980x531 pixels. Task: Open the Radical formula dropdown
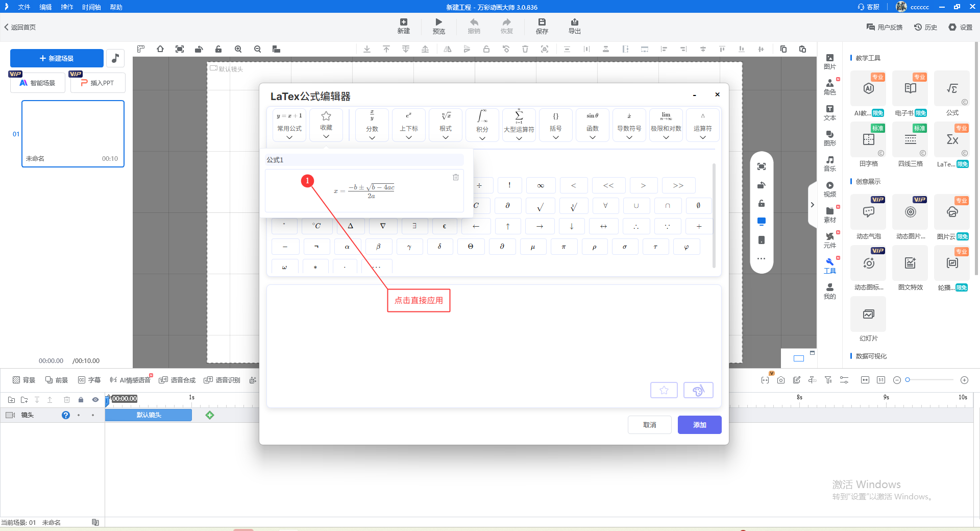pos(446,125)
